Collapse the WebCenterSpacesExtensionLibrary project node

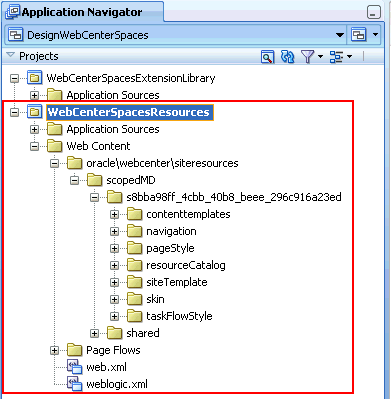point(14,79)
